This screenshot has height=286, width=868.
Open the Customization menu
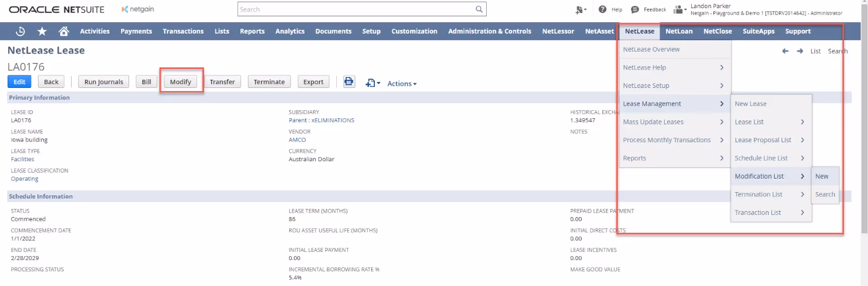[x=414, y=31]
